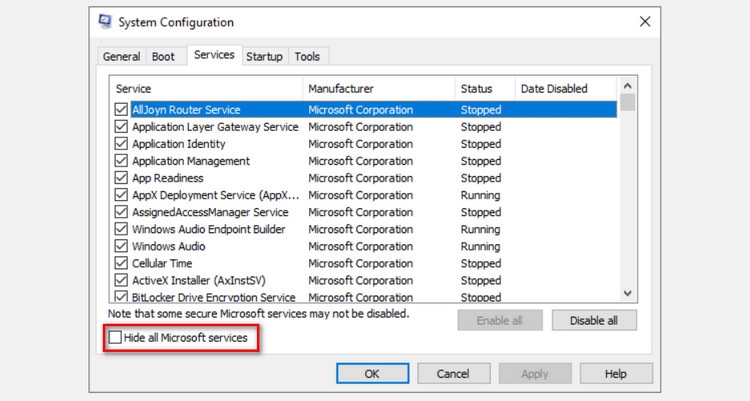Click the grayed Enable all button

(x=500, y=321)
